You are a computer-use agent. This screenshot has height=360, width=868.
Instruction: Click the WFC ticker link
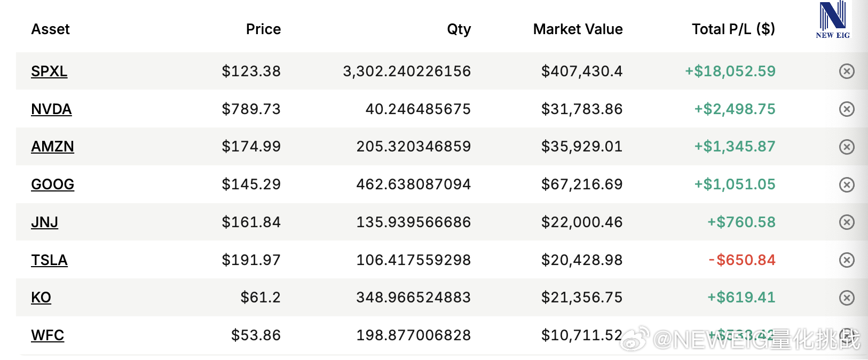coord(48,335)
